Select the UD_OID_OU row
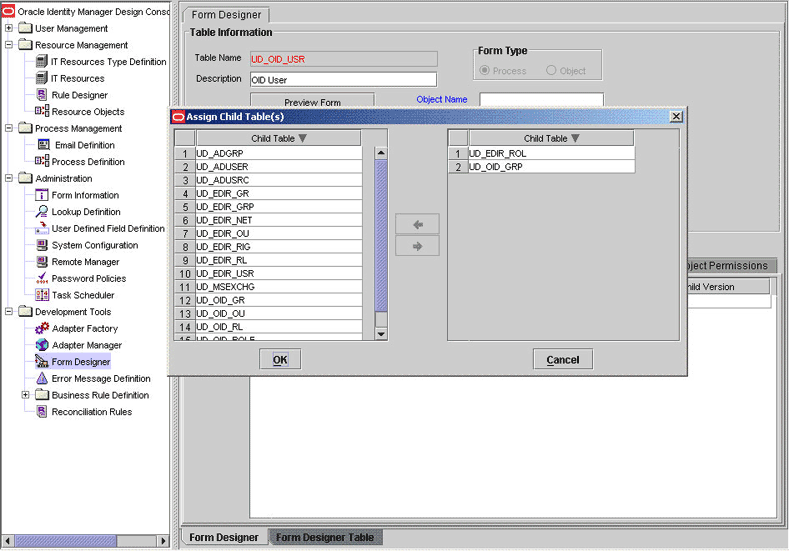Screen dimensions: 789x551 [x=279, y=313]
